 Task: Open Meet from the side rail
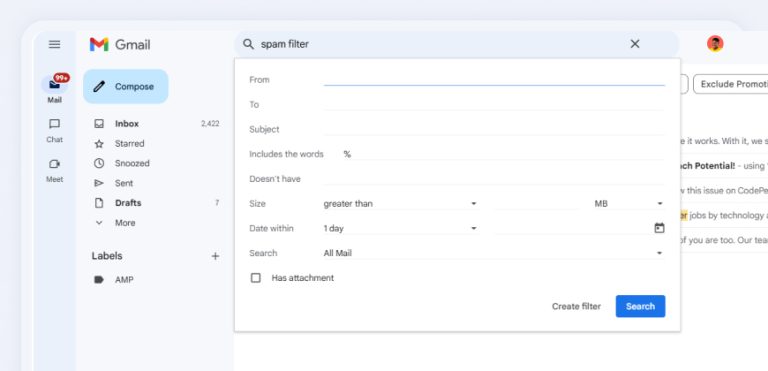54,171
